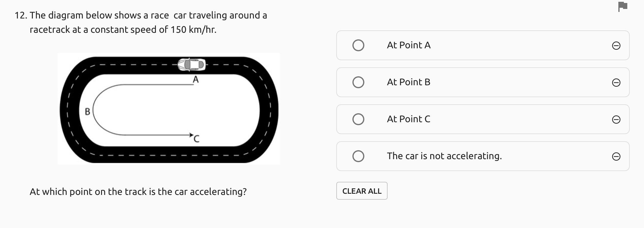The width and height of the screenshot is (644, 228).
Task: Click 'The car is not accelerating.' text
Action: (x=444, y=156)
